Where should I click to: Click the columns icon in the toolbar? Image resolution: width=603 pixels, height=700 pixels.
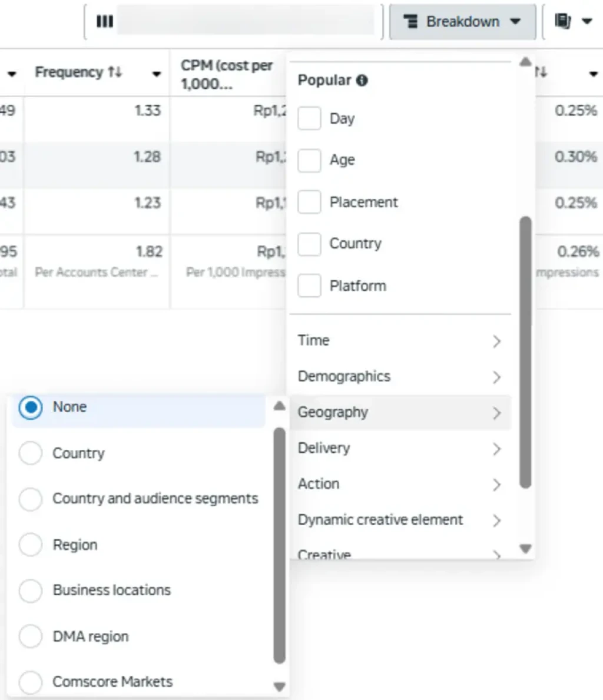tap(104, 21)
